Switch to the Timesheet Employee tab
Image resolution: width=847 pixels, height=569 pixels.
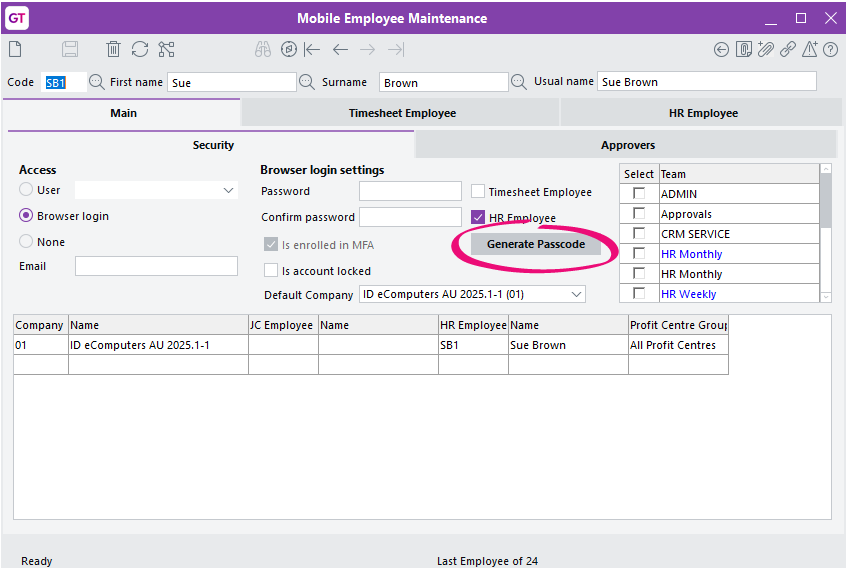[402, 113]
